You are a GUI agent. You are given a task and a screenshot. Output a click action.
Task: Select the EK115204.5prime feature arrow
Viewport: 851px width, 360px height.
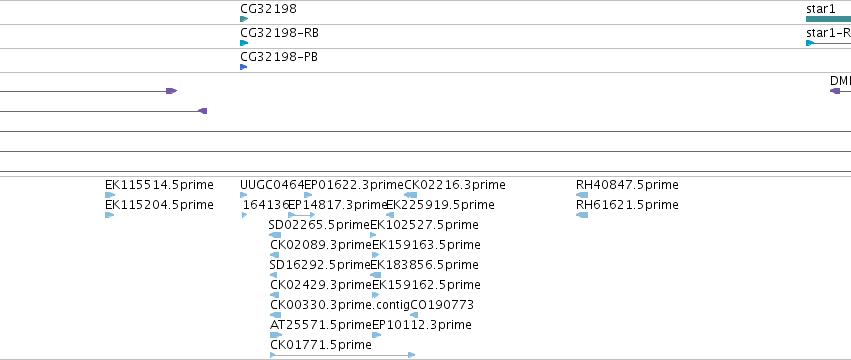109,215
